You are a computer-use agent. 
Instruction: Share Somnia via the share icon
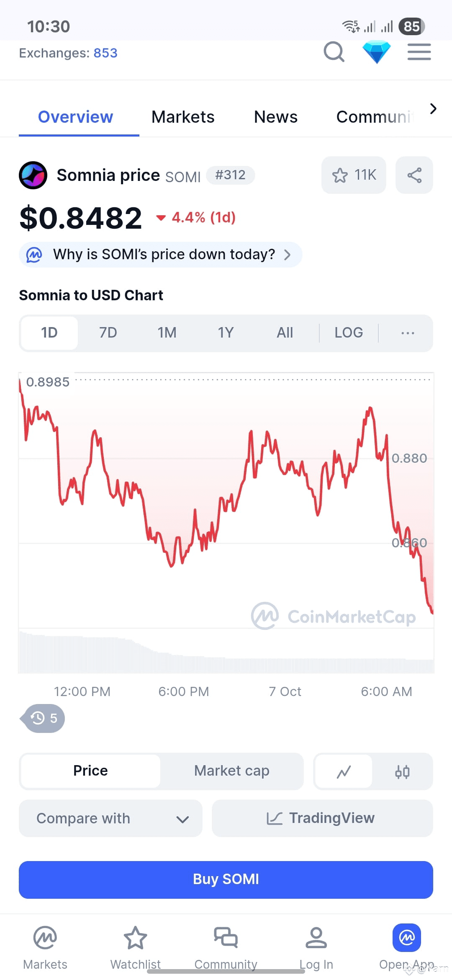[414, 175]
